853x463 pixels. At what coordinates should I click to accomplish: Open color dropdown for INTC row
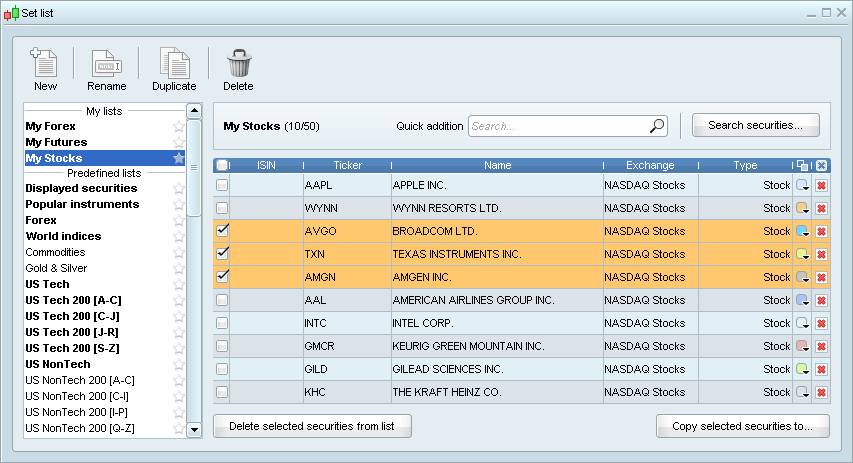pos(802,323)
